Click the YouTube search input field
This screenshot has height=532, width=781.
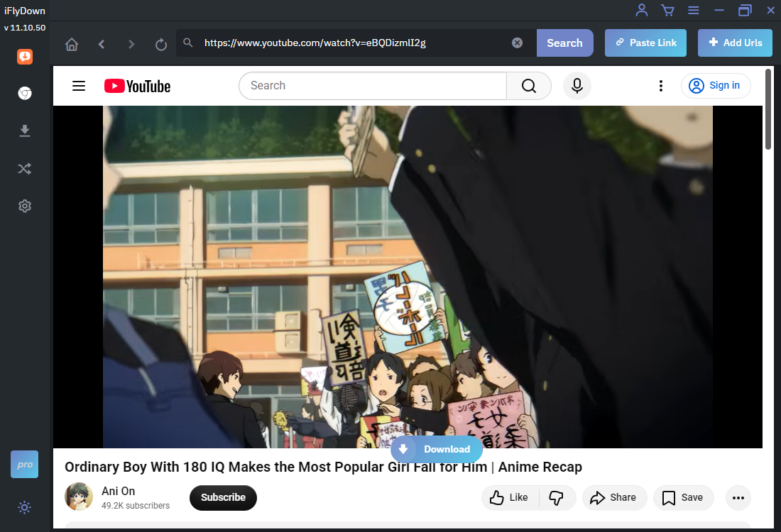[x=373, y=86]
